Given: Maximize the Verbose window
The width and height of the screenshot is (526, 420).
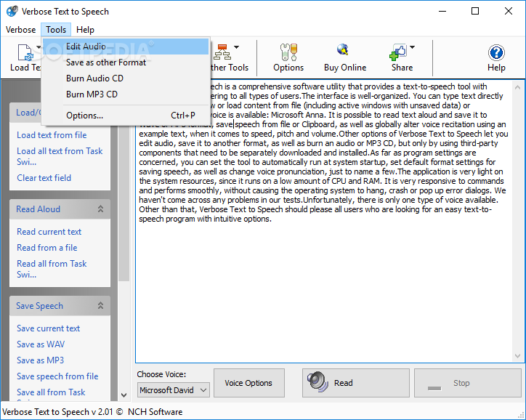Looking at the screenshot, I should tap(475, 11).
